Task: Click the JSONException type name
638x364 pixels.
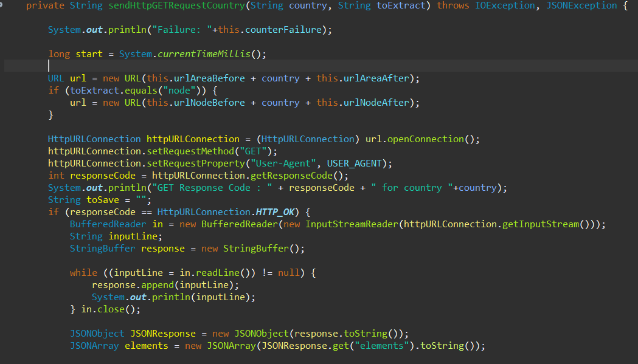Action: pos(581,5)
